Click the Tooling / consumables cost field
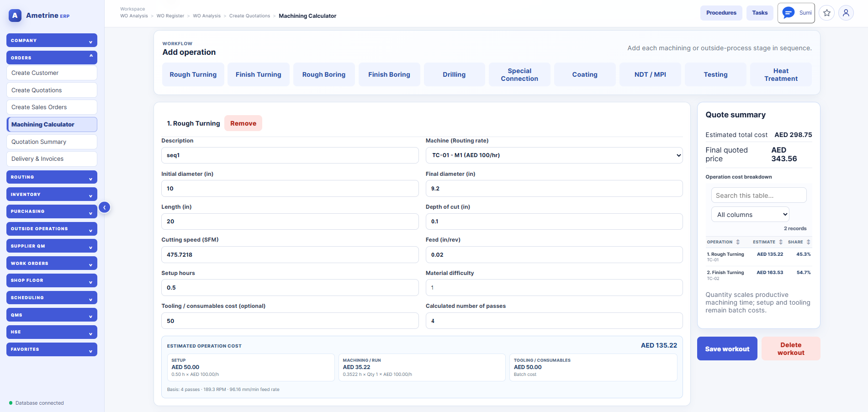This screenshot has height=412, width=868. point(290,321)
